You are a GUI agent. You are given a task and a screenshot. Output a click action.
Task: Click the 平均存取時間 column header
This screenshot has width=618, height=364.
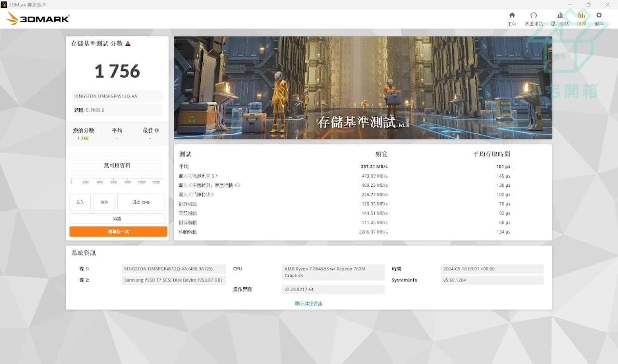pos(492,154)
